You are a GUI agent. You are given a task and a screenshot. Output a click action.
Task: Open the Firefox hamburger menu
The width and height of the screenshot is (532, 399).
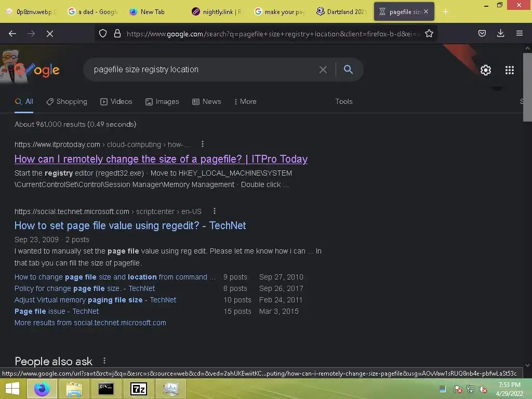point(520,33)
